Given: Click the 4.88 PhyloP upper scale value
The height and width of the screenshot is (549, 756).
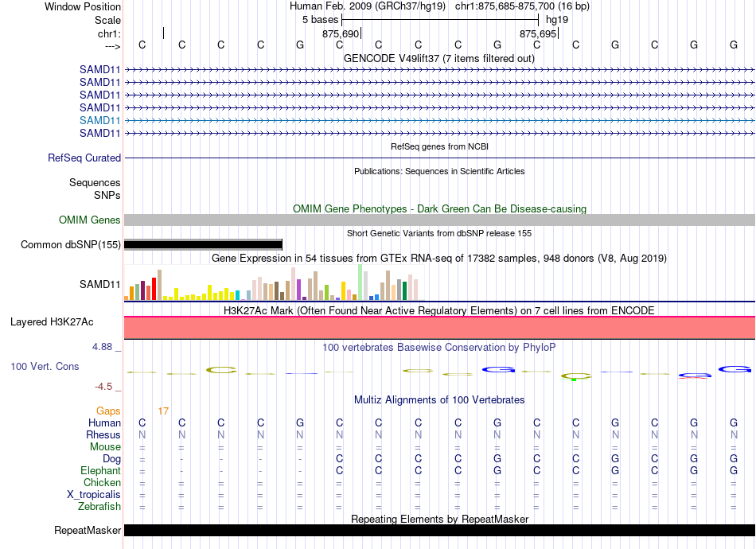Looking at the screenshot, I should 102,347.
